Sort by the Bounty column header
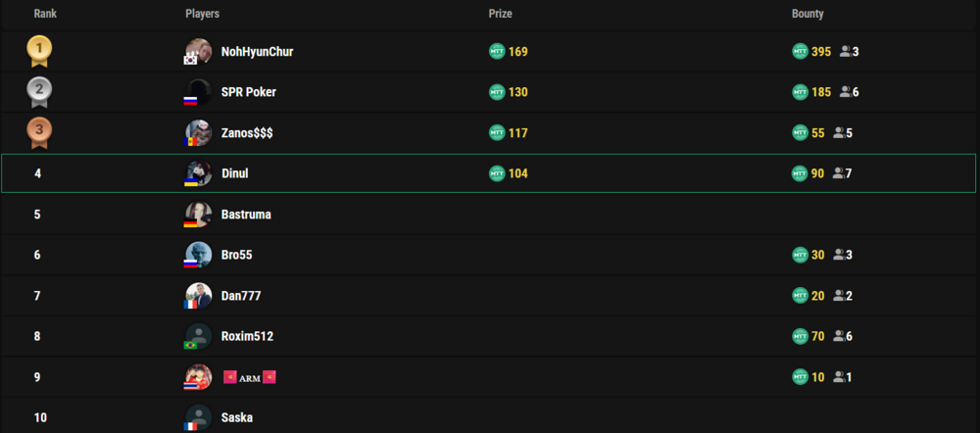 [x=808, y=14]
